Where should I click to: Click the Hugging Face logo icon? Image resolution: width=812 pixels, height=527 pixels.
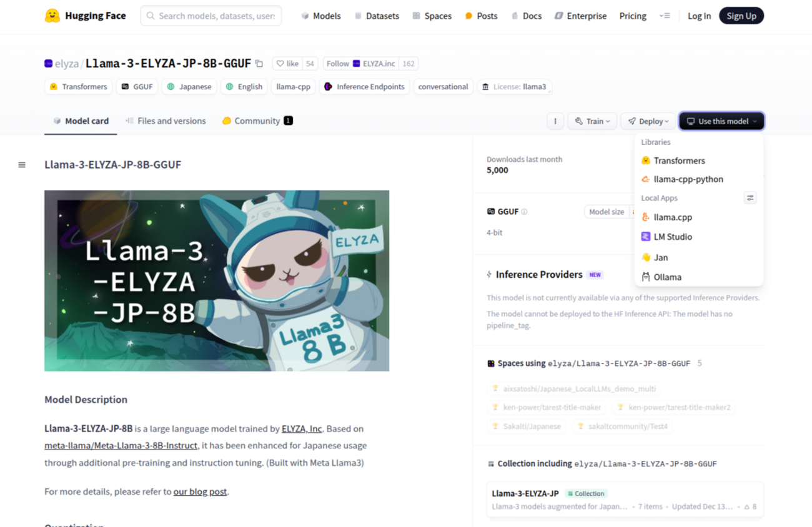point(52,16)
